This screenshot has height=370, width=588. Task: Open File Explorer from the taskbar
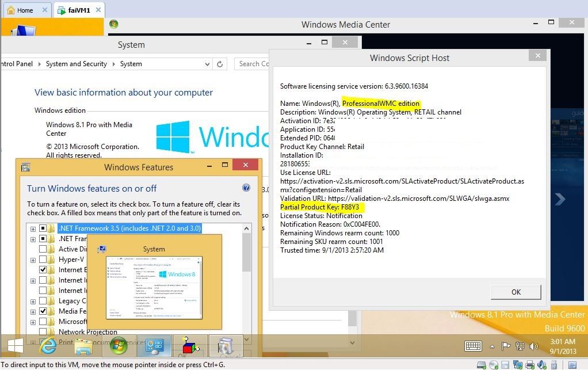coord(83,346)
